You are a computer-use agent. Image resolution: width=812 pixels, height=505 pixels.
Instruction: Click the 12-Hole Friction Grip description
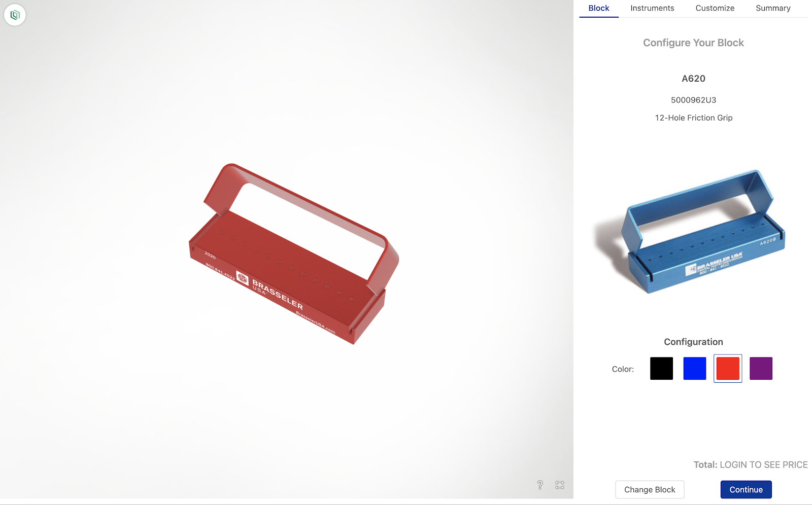point(693,118)
